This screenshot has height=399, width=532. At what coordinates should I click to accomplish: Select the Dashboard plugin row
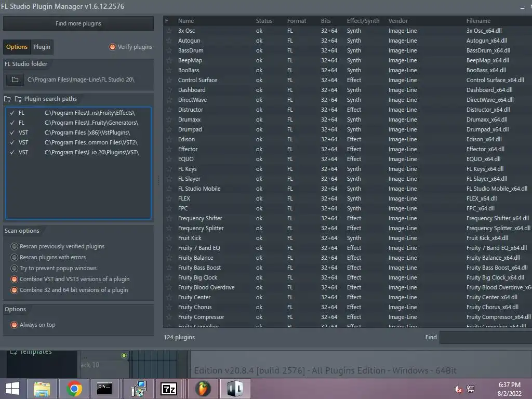coord(348,90)
